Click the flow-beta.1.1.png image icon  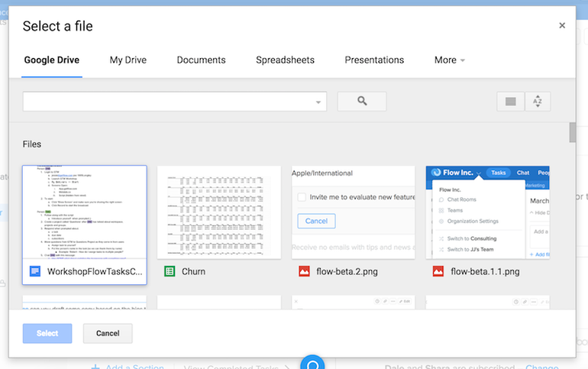(438, 271)
